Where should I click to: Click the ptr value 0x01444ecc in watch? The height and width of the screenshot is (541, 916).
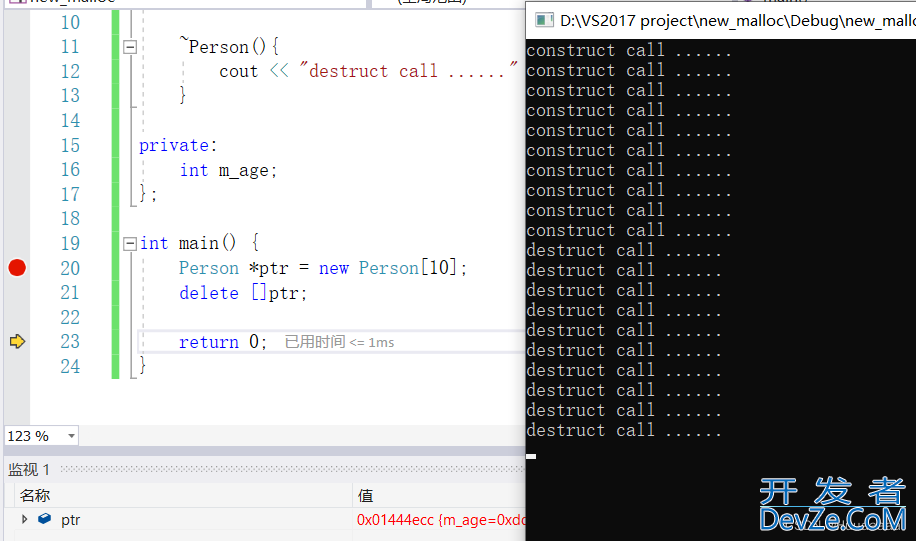395,519
